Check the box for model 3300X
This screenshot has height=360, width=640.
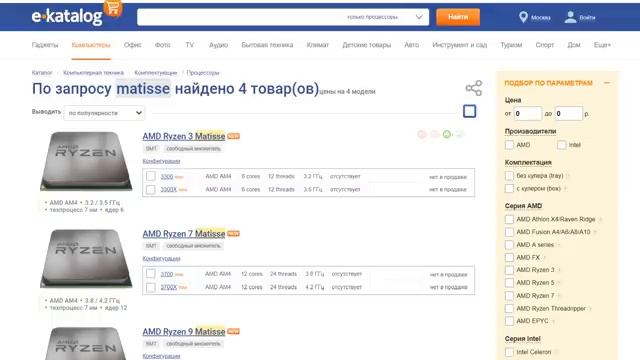pyautogui.click(x=151, y=189)
